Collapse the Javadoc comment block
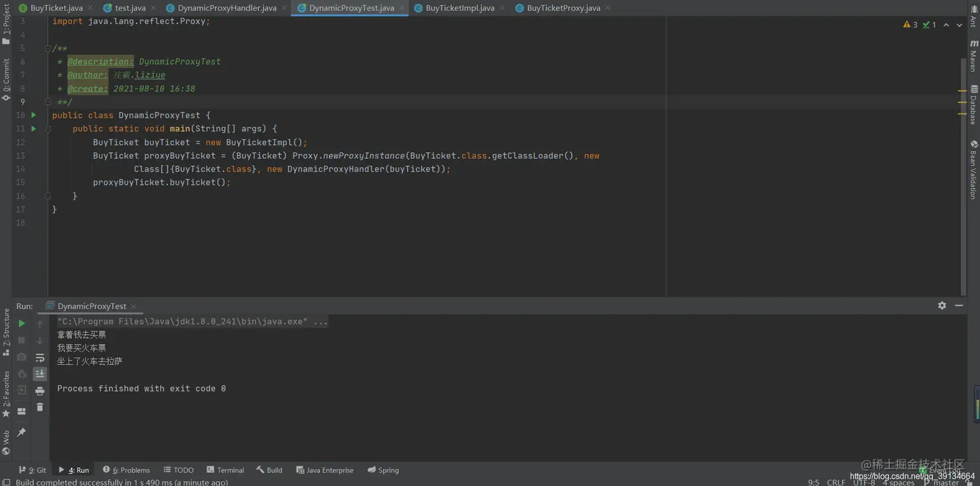The image size is (980, 486). pos(48,49)
